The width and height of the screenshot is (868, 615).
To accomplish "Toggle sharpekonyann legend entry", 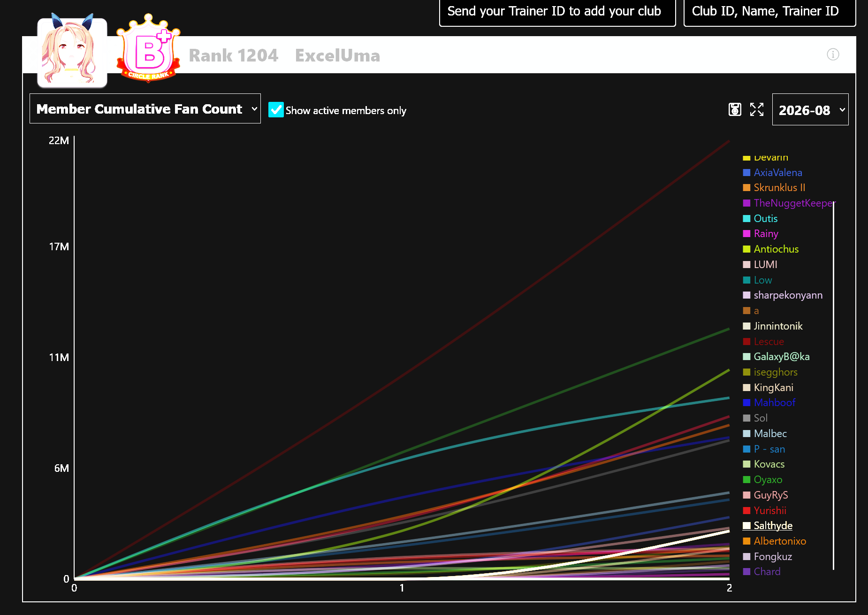I will coord(783,295).
